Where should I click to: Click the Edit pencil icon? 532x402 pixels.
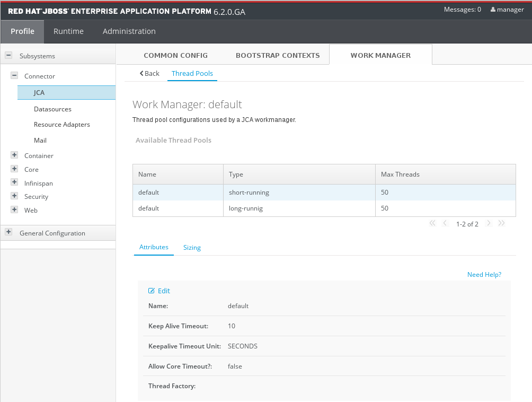tap(152, 291)
